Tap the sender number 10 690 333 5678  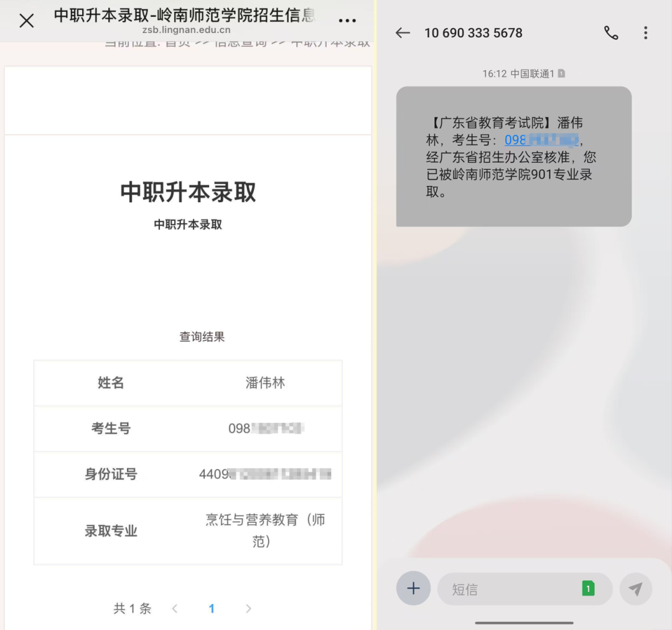coord(473,33)
